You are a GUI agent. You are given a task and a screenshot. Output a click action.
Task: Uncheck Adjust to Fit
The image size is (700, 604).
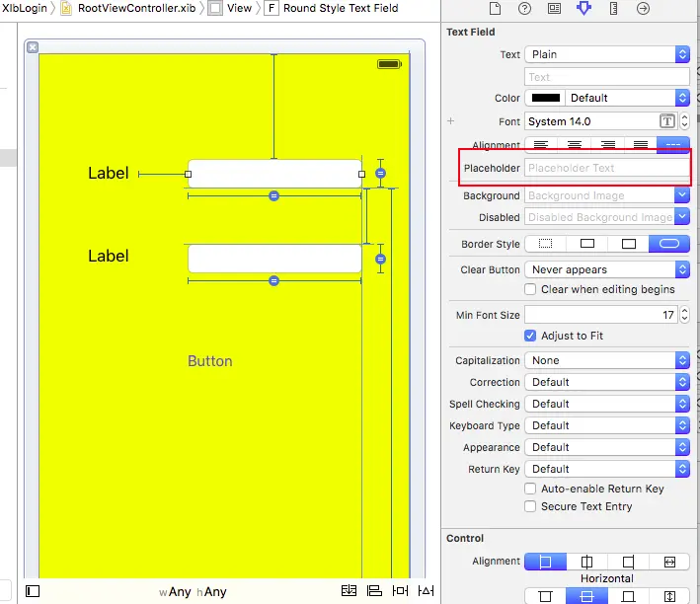(530, 336)
